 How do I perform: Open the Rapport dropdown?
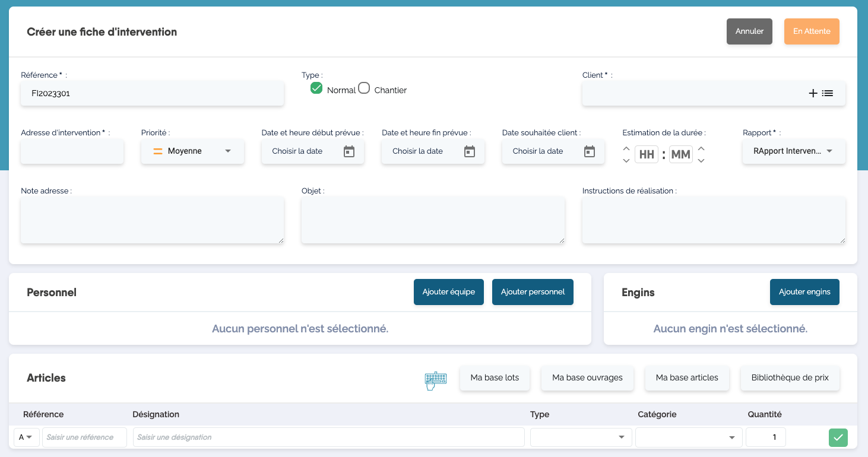coord(794,151)
